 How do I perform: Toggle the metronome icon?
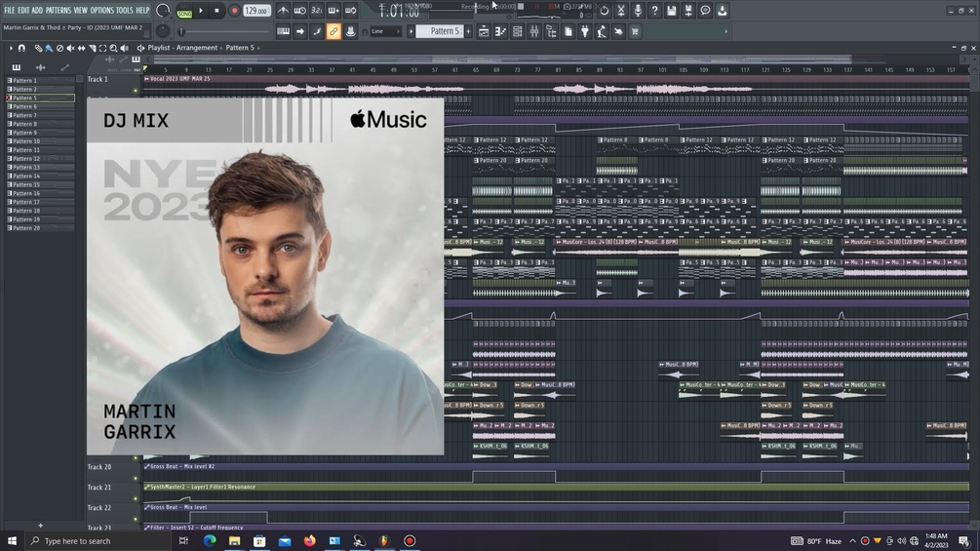[283, 11]
